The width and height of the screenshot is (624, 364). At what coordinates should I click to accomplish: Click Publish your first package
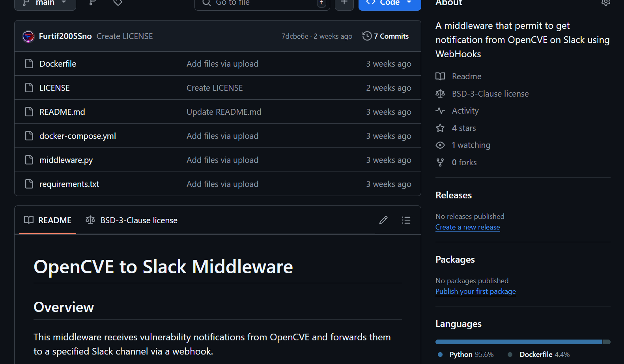(x=476, y=291)
